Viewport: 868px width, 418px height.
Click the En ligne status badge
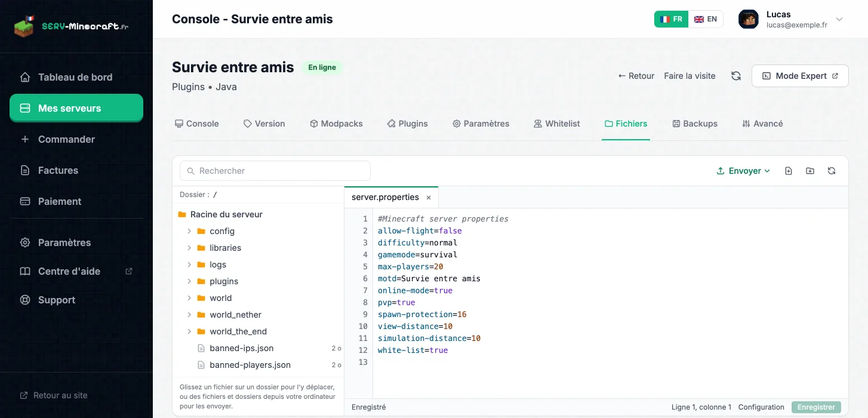coord(322,67)
